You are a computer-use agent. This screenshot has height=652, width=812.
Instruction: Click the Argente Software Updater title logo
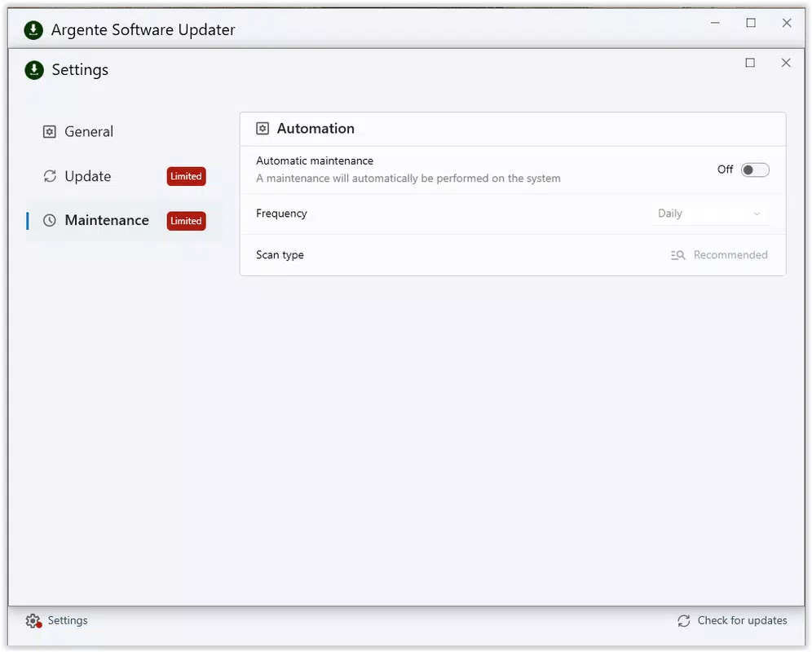click(33, 30)
